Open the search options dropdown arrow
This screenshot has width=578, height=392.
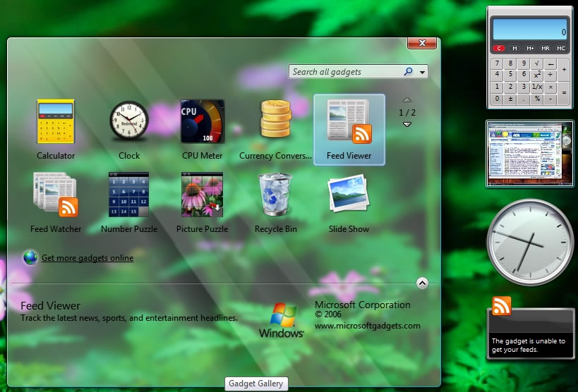(x=423, y=72)
